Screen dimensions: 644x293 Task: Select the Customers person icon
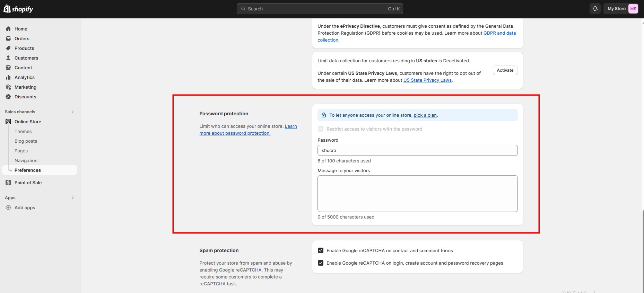8,58
